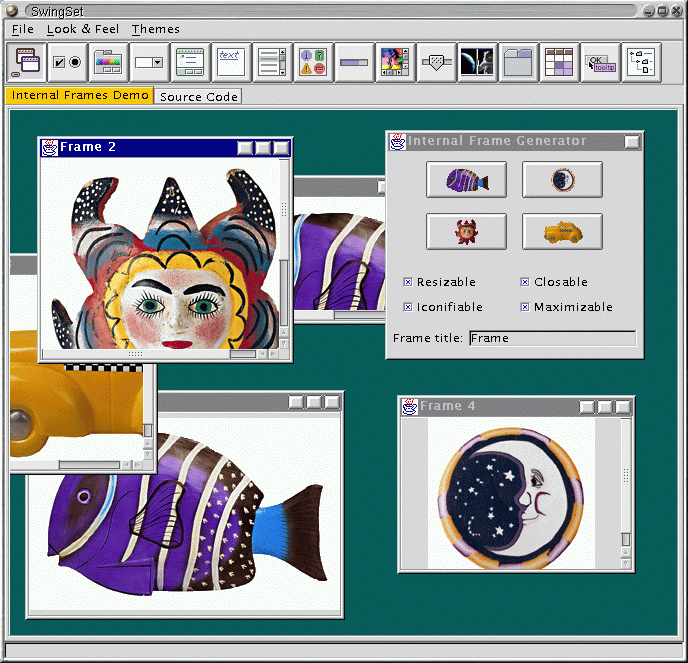Image resolution: width=688 pixels, height=663 pixels.
Task: Open the Look & Feel menu
Action: coord(82,29)
